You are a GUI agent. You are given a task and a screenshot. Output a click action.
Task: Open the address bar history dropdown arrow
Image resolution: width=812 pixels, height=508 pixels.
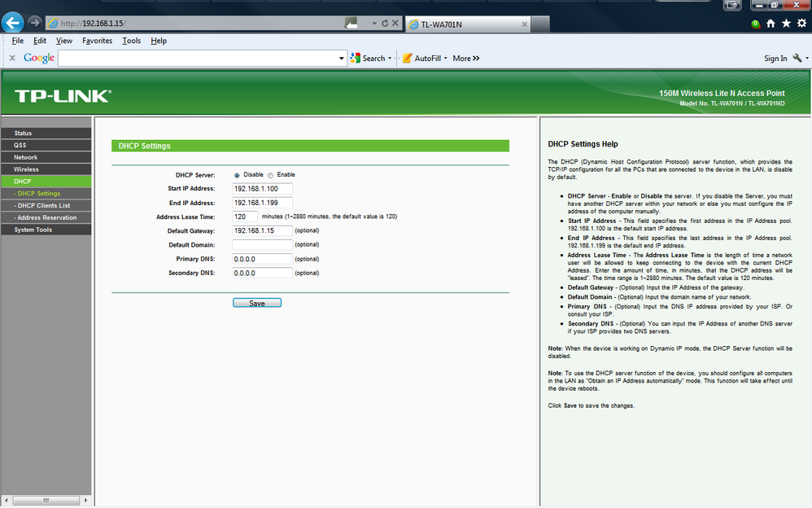(374, 24)
